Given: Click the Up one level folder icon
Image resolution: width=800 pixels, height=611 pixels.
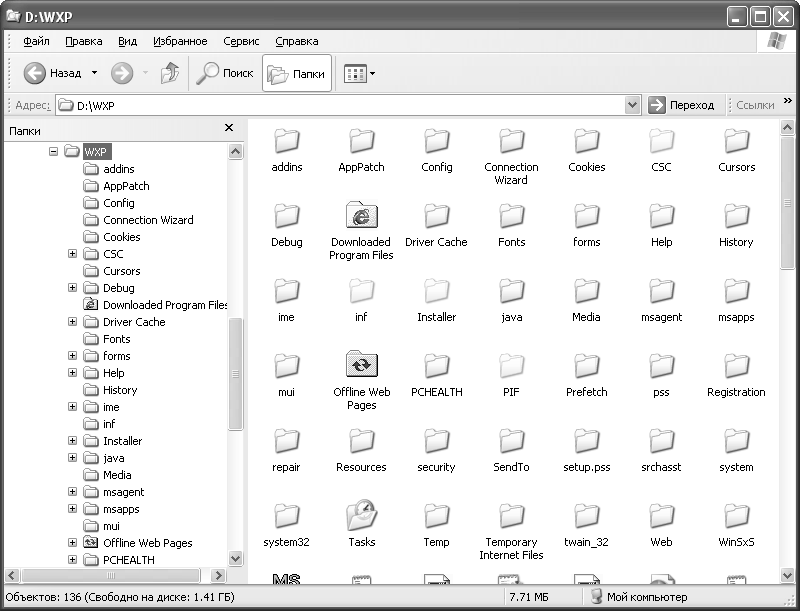Looking at the screenshot, I should (x=170, y=73).
